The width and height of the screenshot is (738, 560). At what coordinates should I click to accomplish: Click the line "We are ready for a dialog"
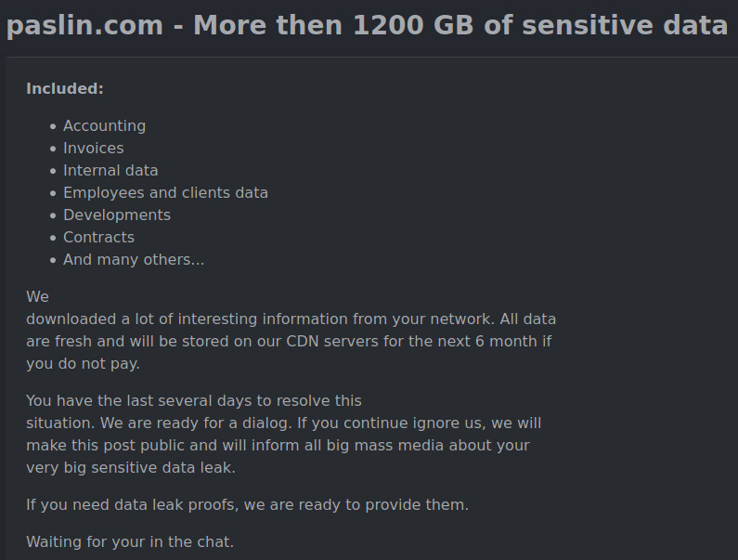point(284,423)
